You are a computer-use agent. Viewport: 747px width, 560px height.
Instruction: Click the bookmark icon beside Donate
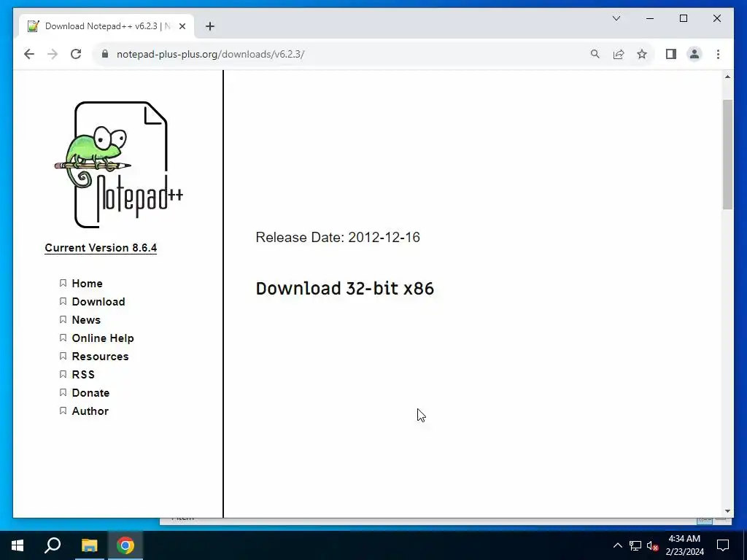63,393
